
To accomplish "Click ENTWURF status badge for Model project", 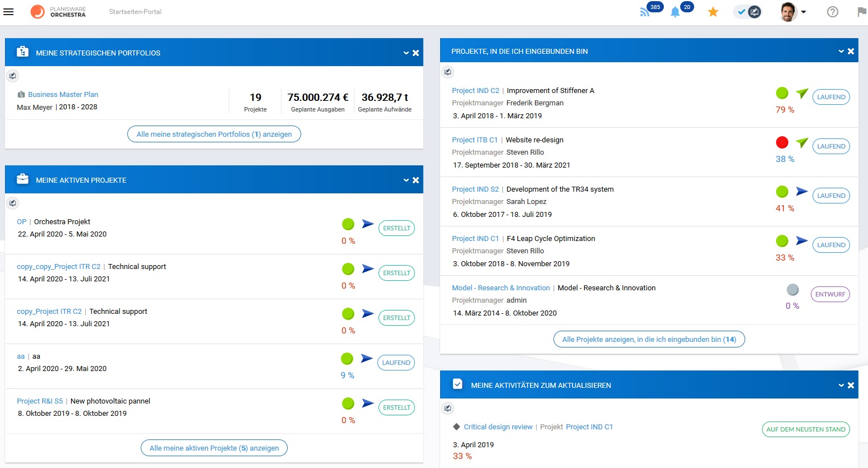I will pos(830,294).
